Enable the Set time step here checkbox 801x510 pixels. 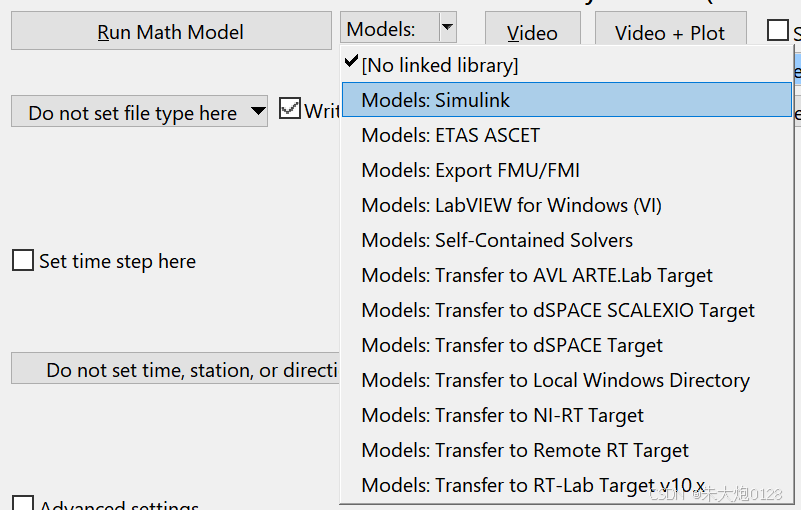[x=23, y=260]
